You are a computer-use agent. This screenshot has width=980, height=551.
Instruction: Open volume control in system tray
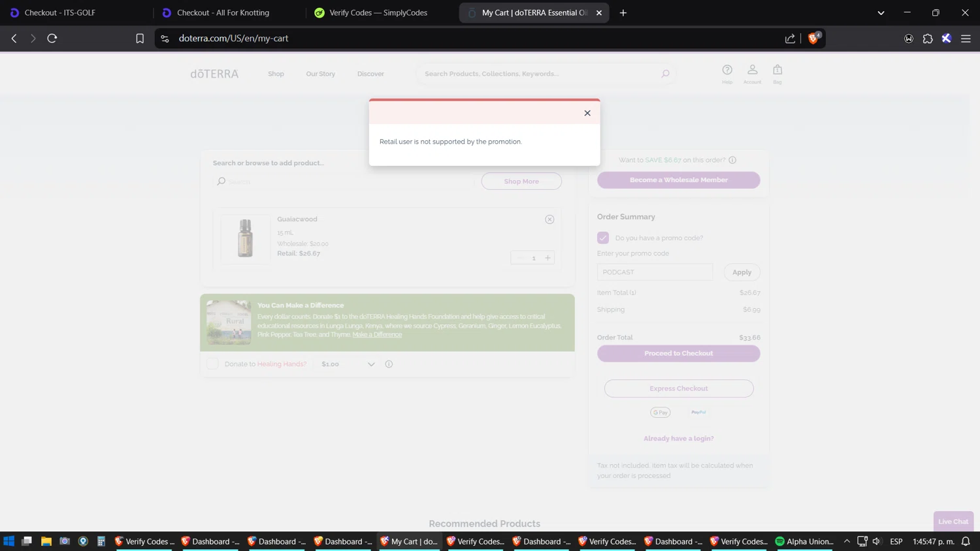(877, 541)
